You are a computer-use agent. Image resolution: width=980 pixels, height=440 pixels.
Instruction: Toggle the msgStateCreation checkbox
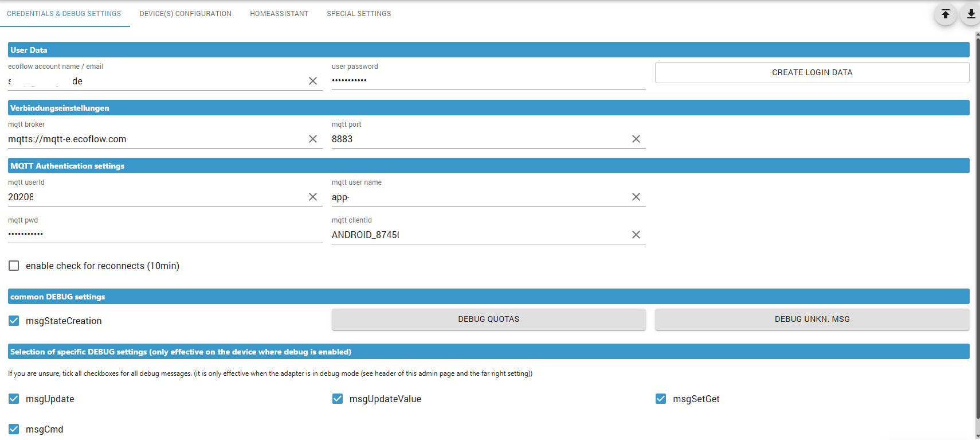(x=14, y=321)
